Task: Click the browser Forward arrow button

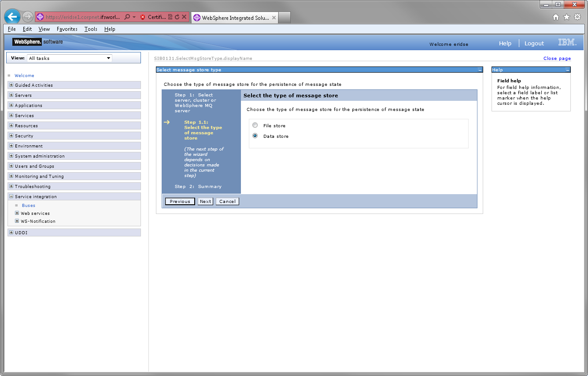Action: point(27,17)
